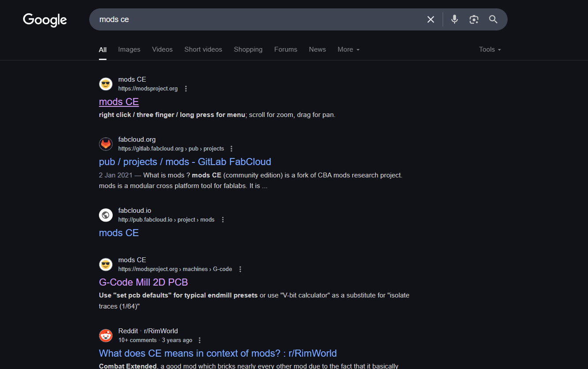Image resolution: width=588 pixels, height=369 pixels.
Task: Start voice search with the microphone icon
Action: pos(455,19)
